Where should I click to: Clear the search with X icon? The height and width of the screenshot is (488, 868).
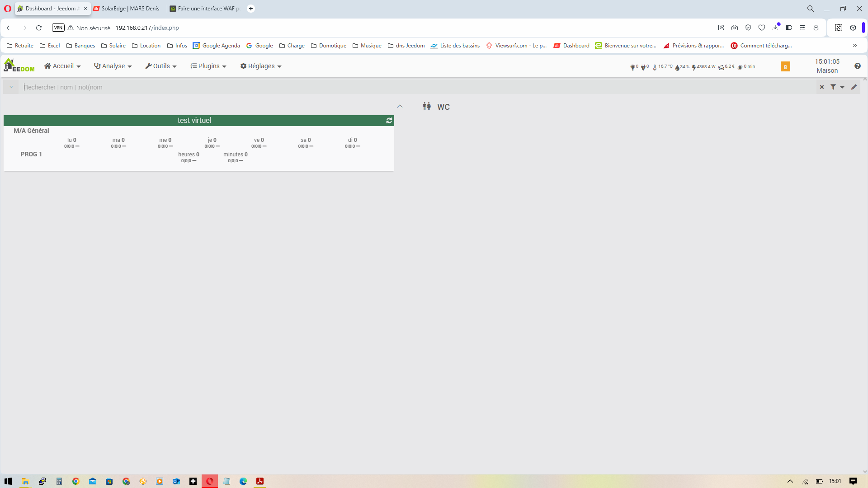(x=822, y=87)
